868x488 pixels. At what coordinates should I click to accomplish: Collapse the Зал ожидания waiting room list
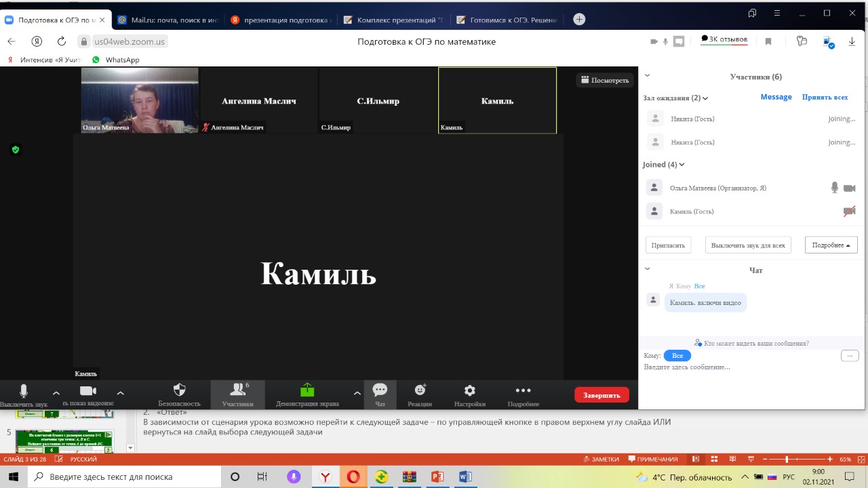705,98
